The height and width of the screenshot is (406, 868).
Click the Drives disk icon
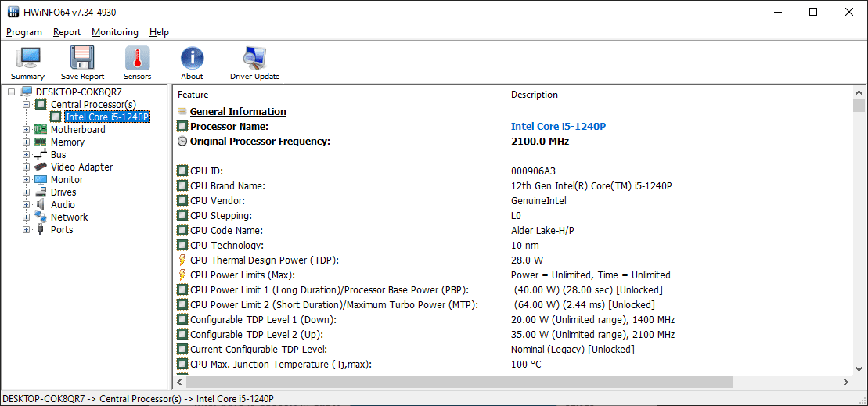point(41,192)
